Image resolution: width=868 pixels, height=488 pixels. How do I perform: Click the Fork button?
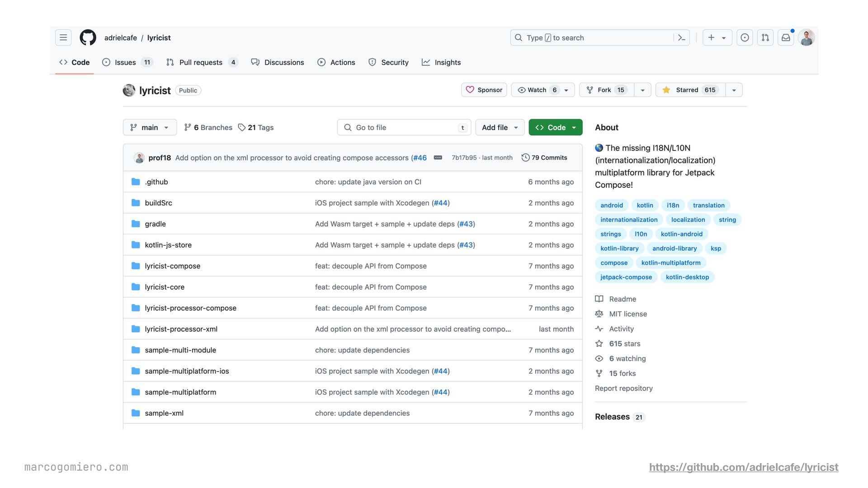[x=607, y=90]
